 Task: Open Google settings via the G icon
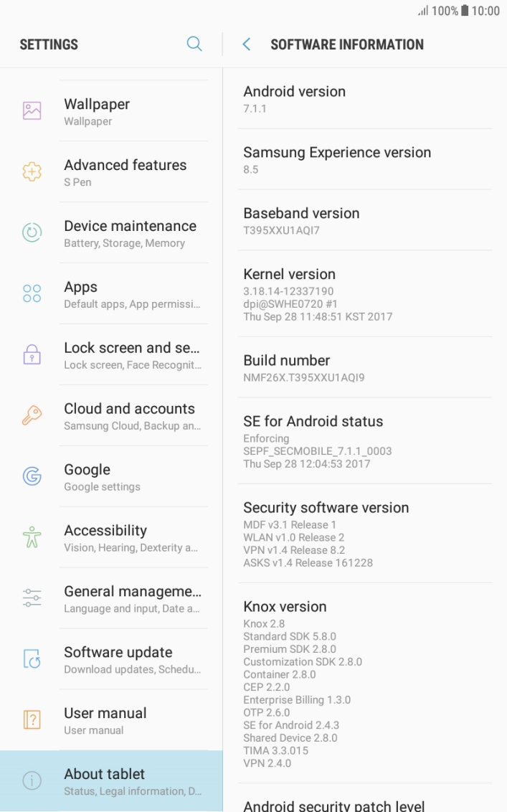click(x=32, y=477)
